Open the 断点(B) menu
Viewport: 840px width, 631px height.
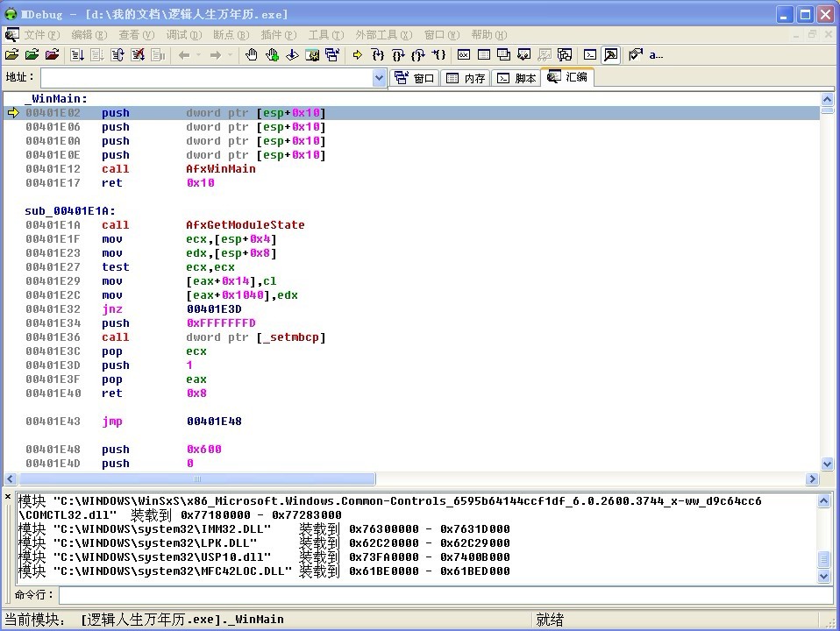point(231,34)
